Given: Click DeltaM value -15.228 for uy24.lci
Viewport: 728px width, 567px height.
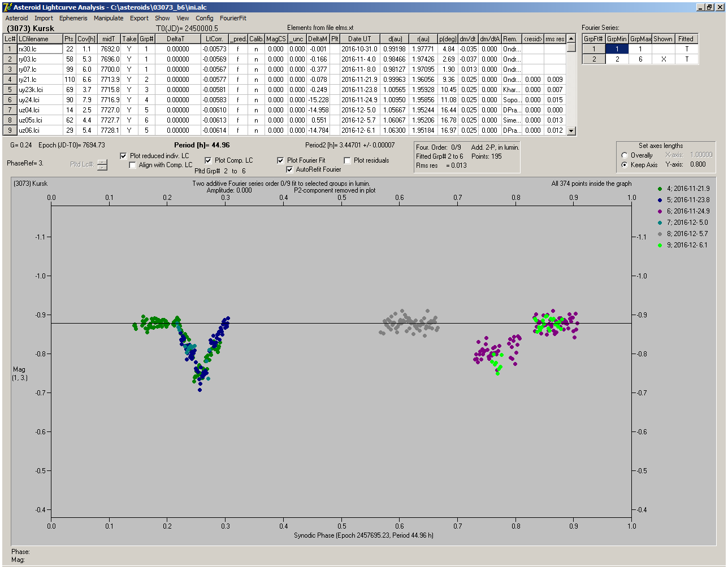Looking at the screenshot, I should 318,100.
